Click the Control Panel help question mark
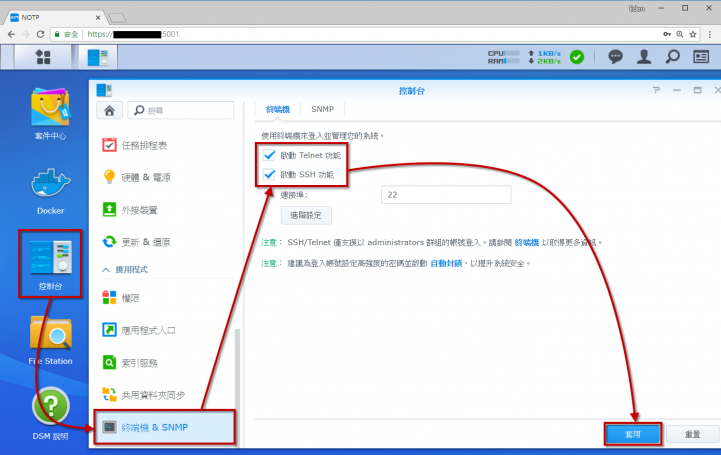Image resolution: width=721 pixels, height=455 pixels. 656,90
